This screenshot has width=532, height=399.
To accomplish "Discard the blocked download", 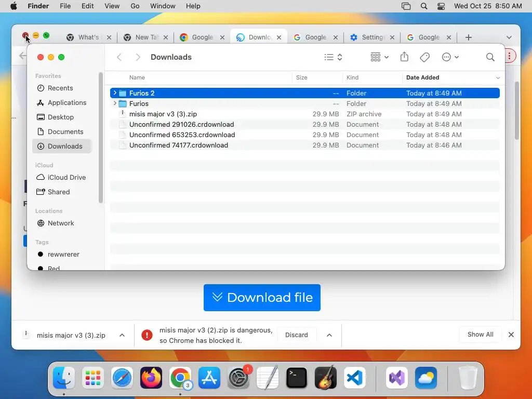I will click(297, 335).
